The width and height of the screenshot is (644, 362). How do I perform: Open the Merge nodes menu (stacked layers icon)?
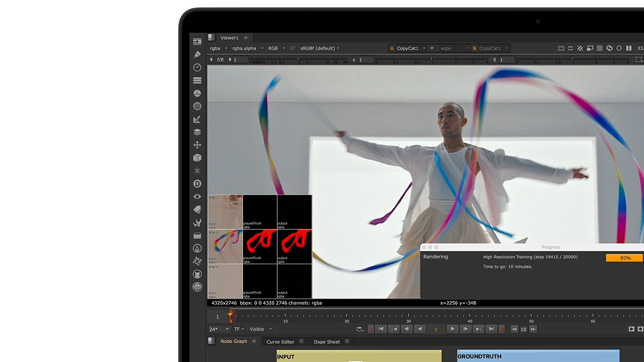point(197,132)
